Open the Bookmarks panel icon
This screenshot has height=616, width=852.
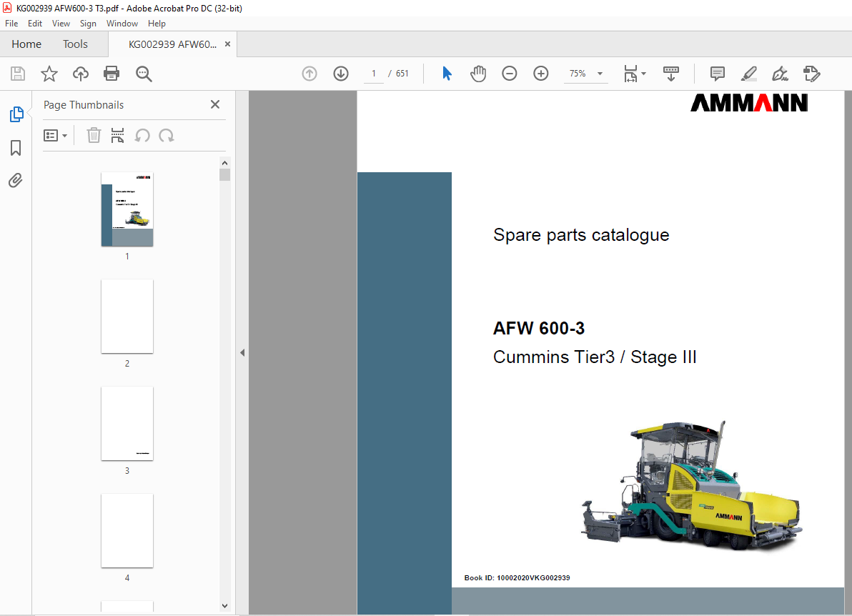[16, 148]
